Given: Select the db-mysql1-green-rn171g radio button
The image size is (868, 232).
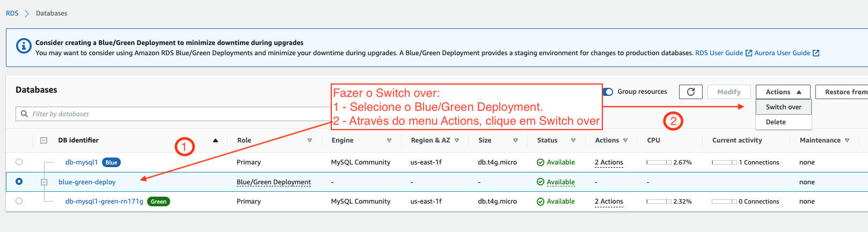Looking at the screenshot, I should click(19, 201).
